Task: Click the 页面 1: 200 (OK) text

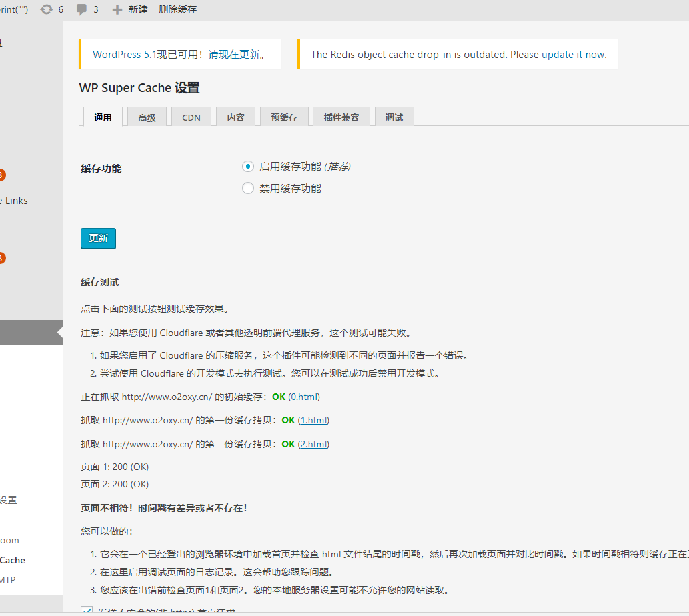Action: pyautogui.click(x=115, y=467)
